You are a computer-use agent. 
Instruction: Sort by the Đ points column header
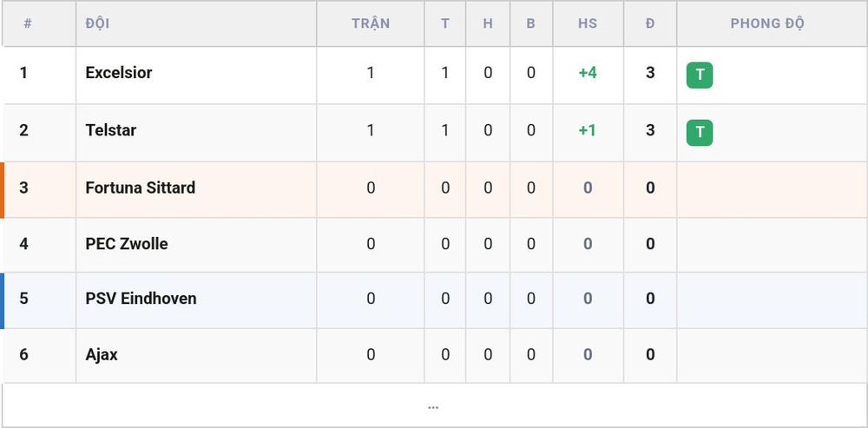[650, 23]
